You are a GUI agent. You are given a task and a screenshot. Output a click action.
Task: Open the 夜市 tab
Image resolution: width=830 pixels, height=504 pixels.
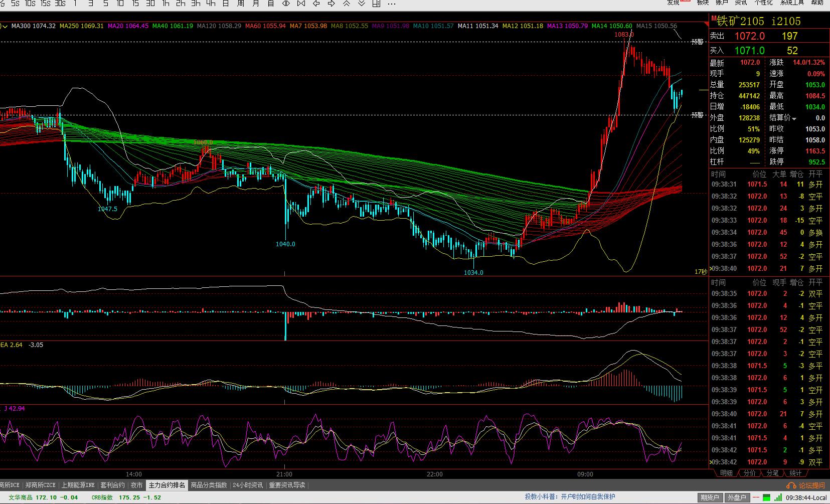[x=137, y=485]
